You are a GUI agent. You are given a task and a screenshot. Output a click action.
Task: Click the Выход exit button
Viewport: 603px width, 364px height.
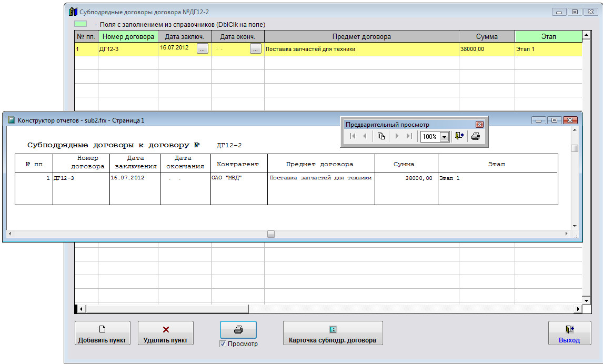tap(569, 333)
